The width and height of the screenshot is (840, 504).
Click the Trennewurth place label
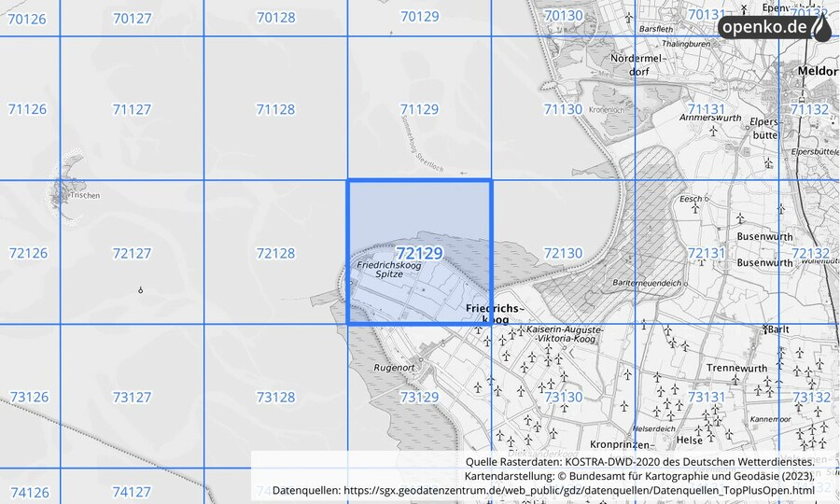point(736,368)
